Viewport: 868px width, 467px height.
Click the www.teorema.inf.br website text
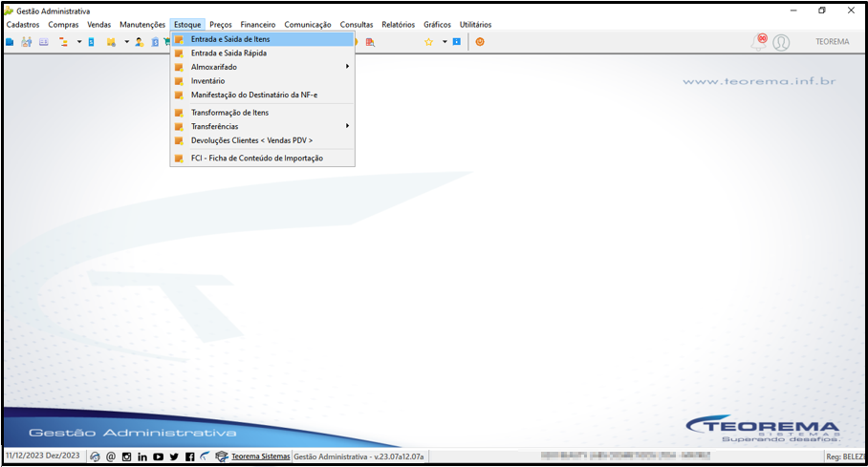pyautogui.click(x=759, y=81)
